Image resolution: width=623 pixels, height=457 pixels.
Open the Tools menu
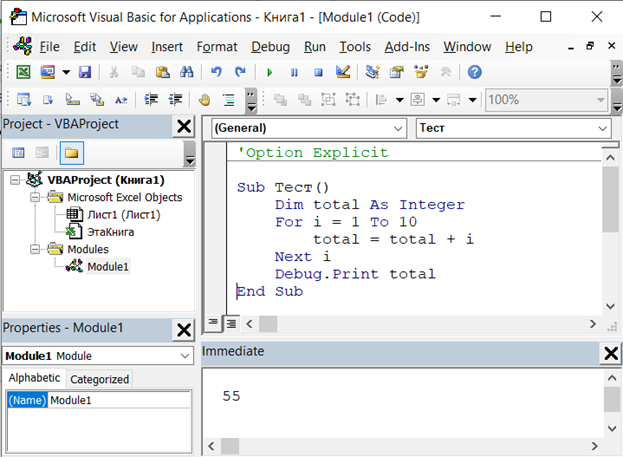tap(355, 47)
